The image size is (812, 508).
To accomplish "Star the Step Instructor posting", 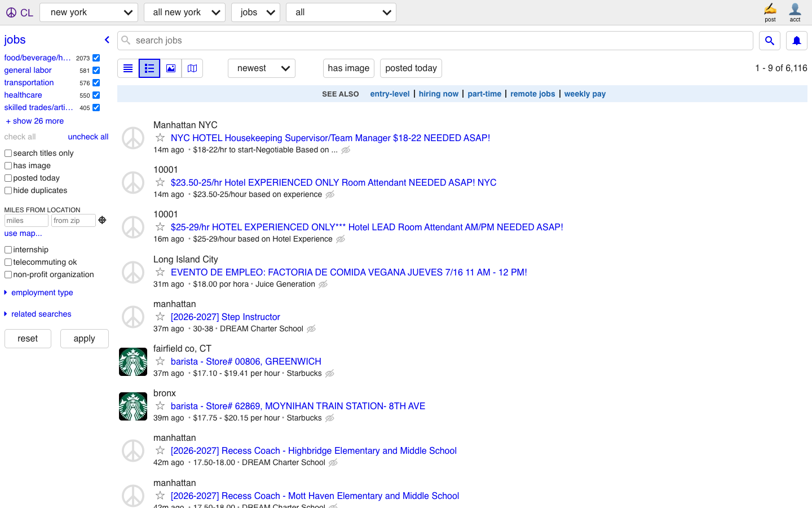I will pyautogui.click(x=160, y=317).
